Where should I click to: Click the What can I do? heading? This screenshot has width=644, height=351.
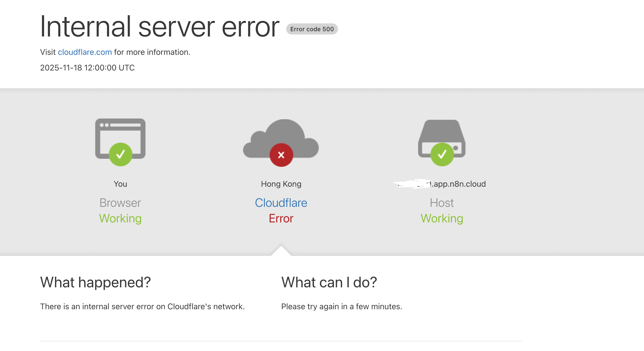tap(329, 282)
